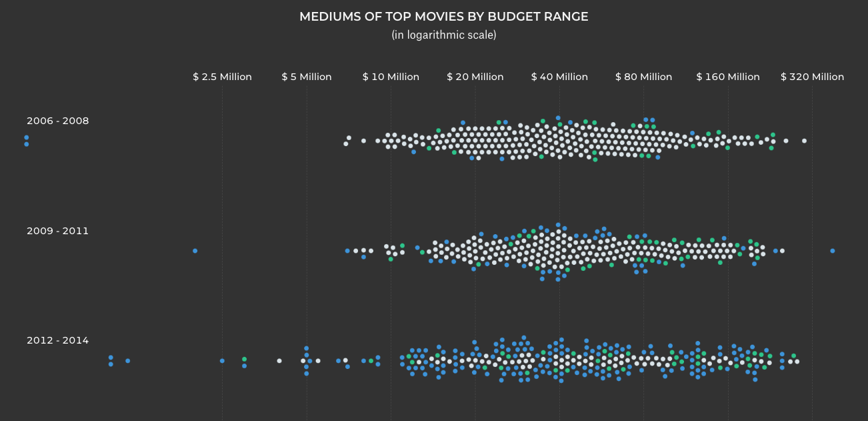Click the '$ 320 Million' axis label
The width and height of the screenshot is (868, 421).
pos(812,77)
